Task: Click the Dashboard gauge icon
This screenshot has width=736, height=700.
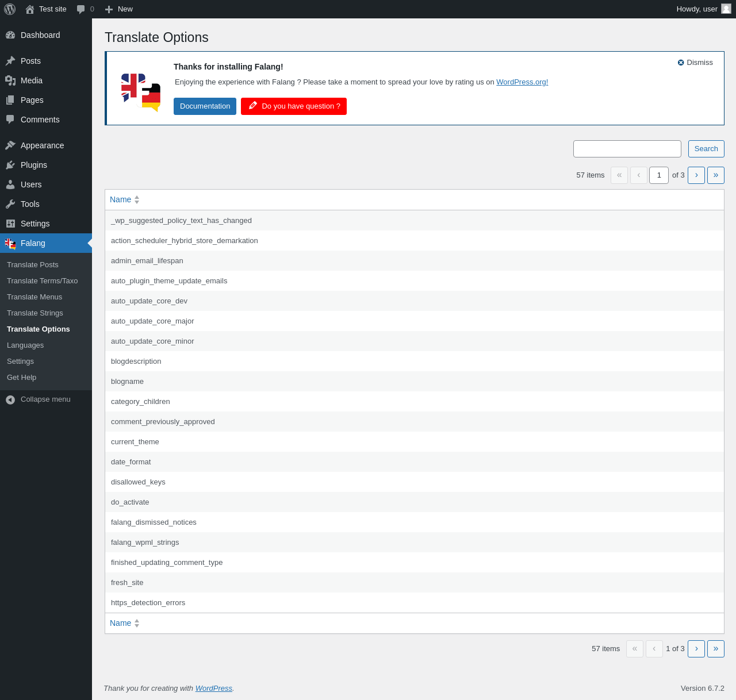Action: [x=10, y=35]
